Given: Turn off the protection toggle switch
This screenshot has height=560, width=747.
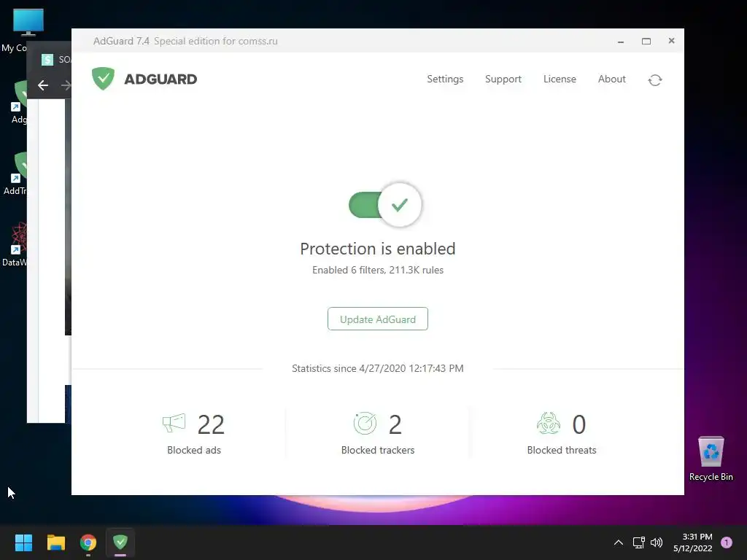Looking at the screenshot, I should click(385, 205).
